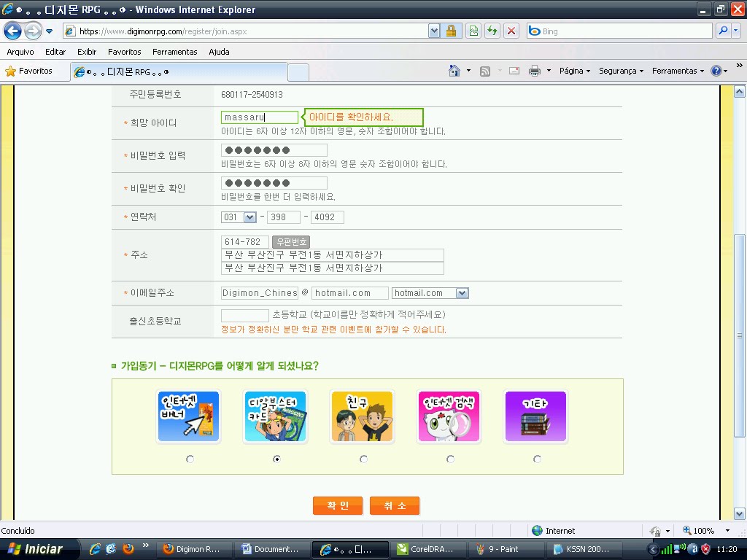Click the compatibility view icon
Screen dimensions: 747x560
pyautogui.click(x=473, y=31)
